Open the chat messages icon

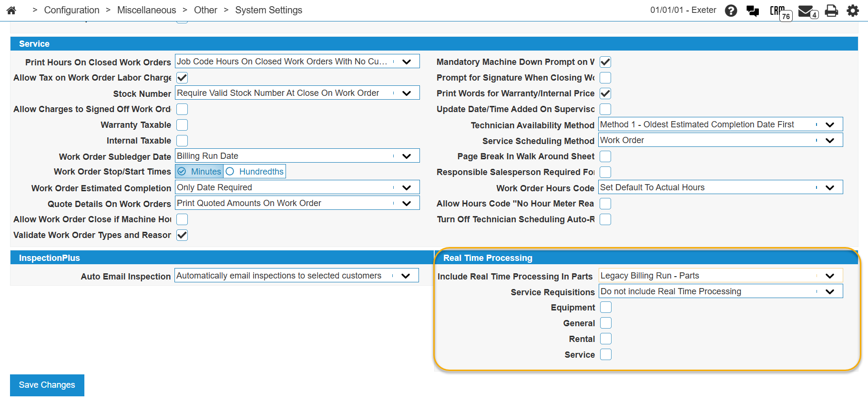pos(753,10)
